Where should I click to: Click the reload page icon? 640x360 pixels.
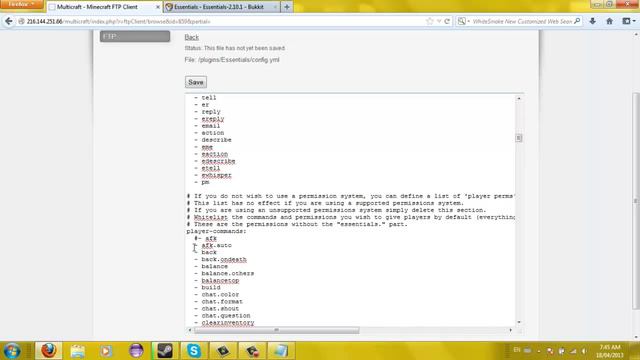click(x=447, y=21)
